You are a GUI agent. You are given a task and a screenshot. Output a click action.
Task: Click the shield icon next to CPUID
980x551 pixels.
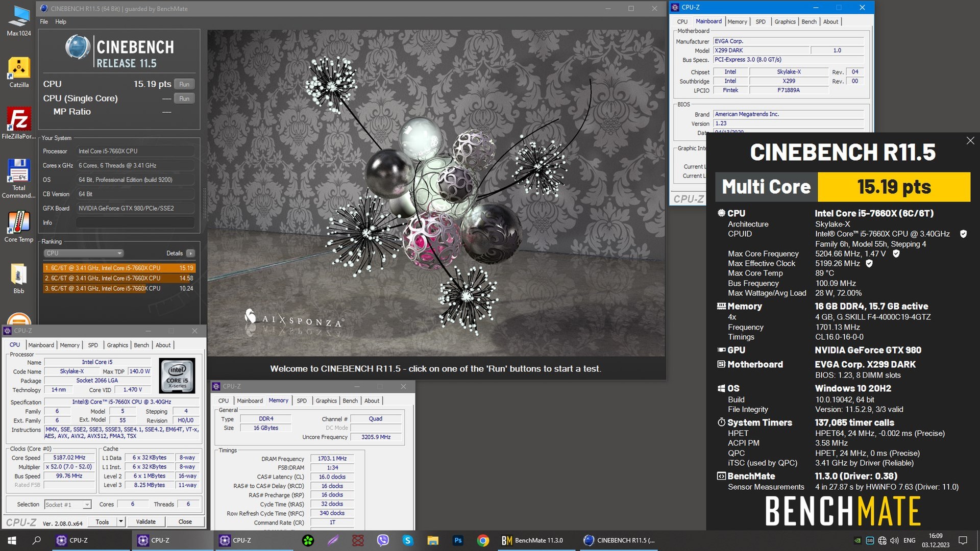963,234
